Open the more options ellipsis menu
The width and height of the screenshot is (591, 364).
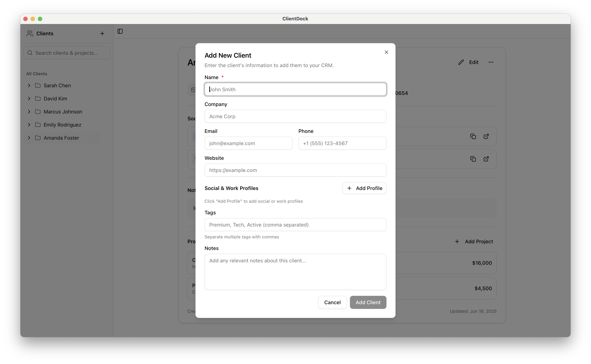[x=491, y=62]
